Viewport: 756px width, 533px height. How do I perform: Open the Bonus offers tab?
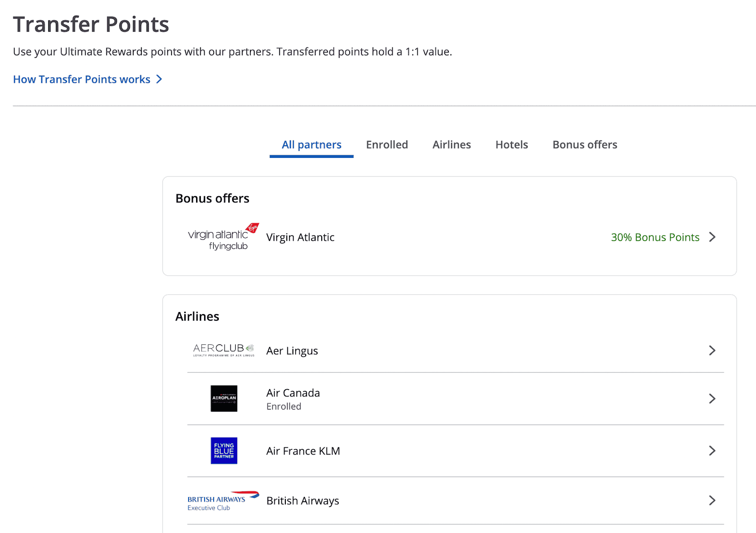585,145
